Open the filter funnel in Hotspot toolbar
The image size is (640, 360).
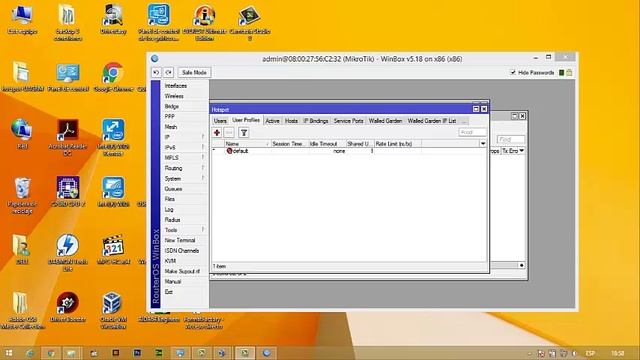point(244,133)
